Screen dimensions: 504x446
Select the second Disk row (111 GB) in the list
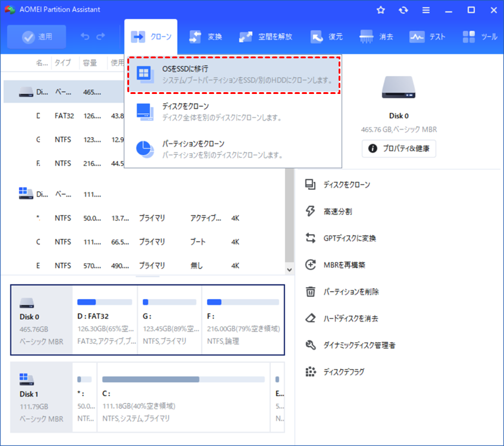point(144,194)
